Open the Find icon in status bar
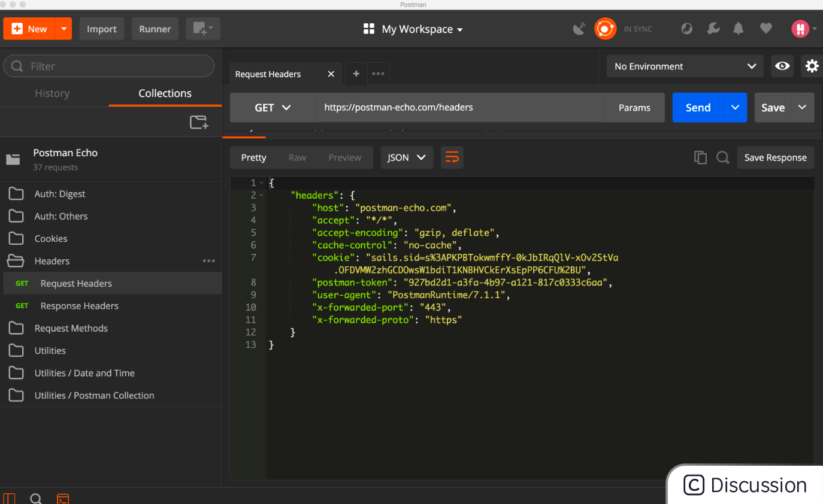This screenshot has width=823, height=504. pyautogui.click(x=36, y=499)
